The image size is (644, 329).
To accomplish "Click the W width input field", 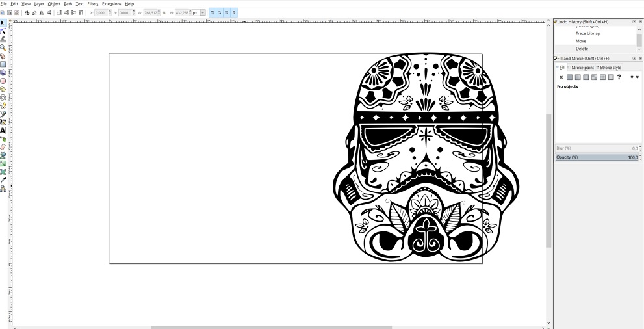I will pos(151,13).
